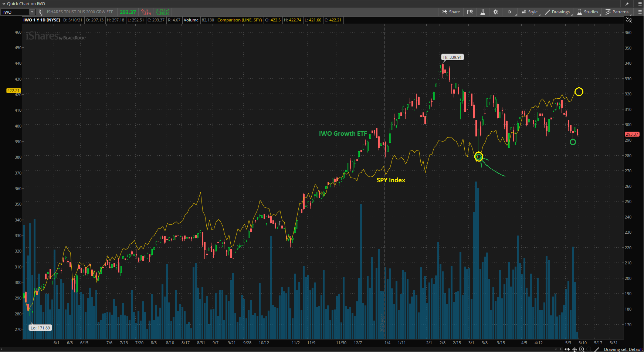This screenshot has height=352, width=644.
Task: Click the zoom in magnifier icon
Action: [582, 349]
